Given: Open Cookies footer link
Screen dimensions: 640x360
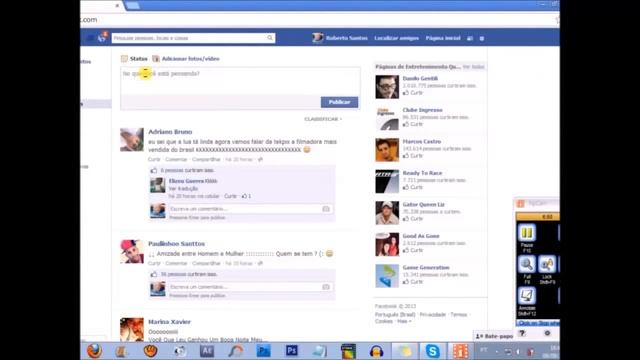Looking at the screenshot, I should pos(384,322).
